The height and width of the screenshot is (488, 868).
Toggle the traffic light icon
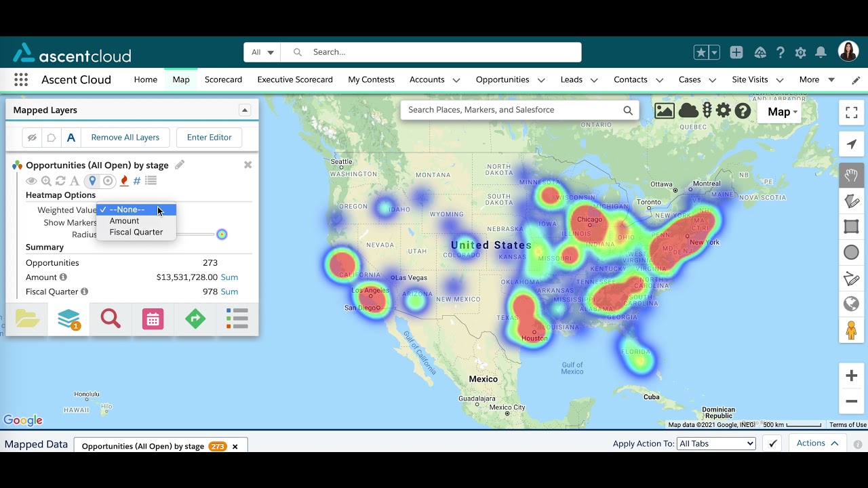coord(707,110)
